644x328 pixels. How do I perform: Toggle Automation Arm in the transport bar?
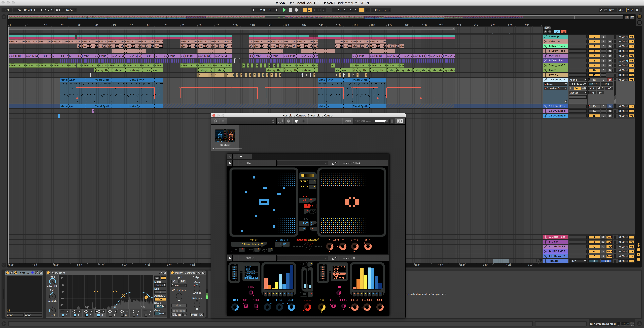[310, 10]
